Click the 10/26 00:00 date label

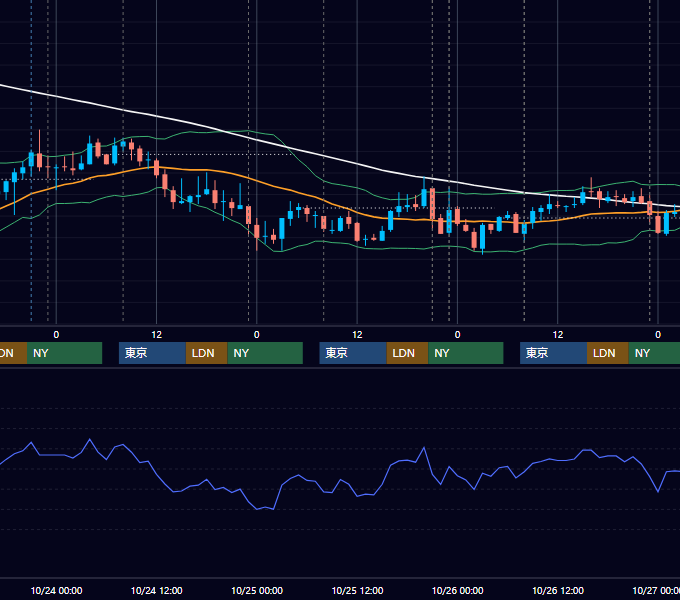point(458,590)
